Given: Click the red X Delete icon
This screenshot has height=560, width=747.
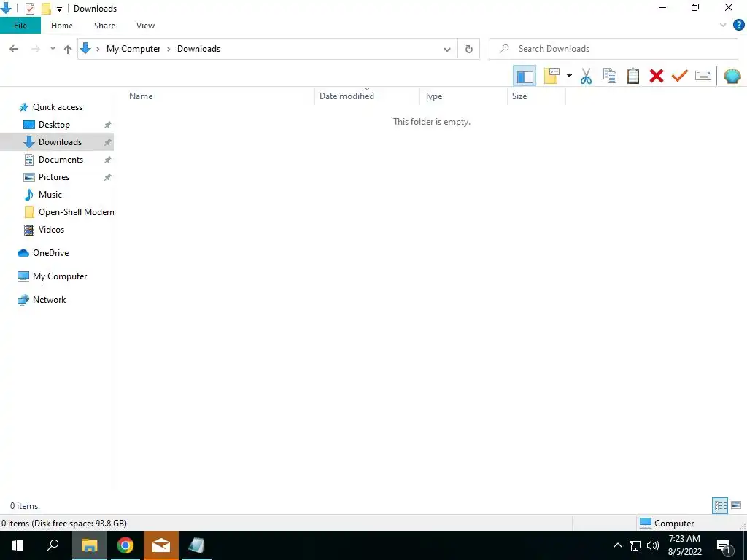Looking at the screenshot, I should click(657, 76).
